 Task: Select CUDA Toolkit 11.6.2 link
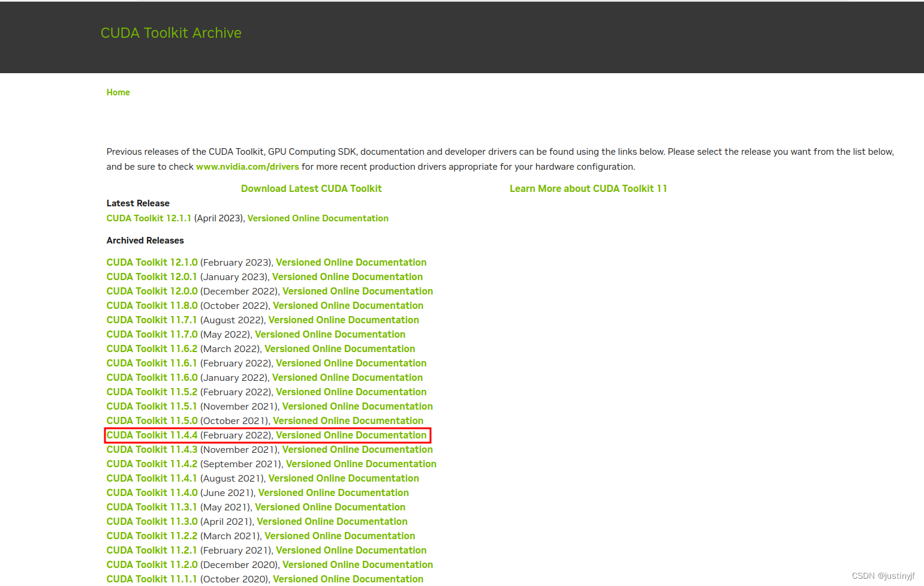point(152,348)
